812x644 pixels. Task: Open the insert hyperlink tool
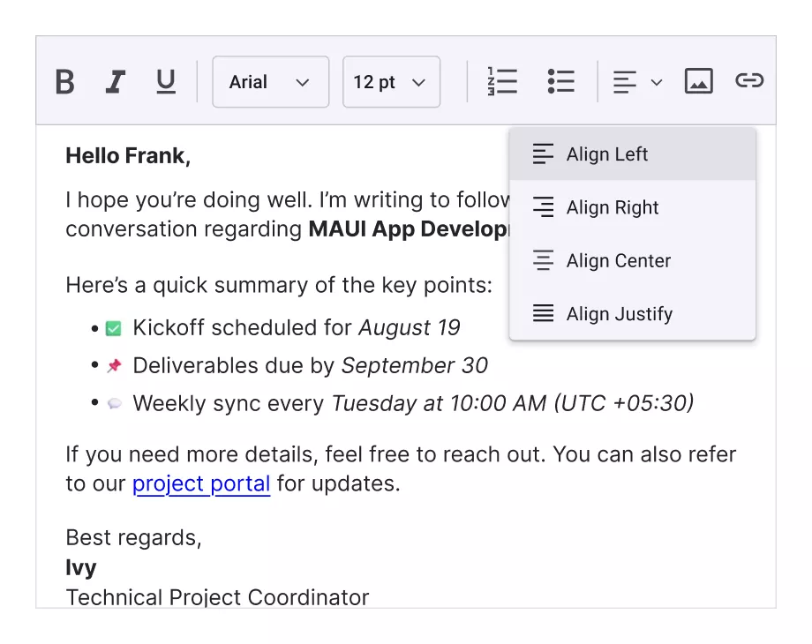[749, 81]
